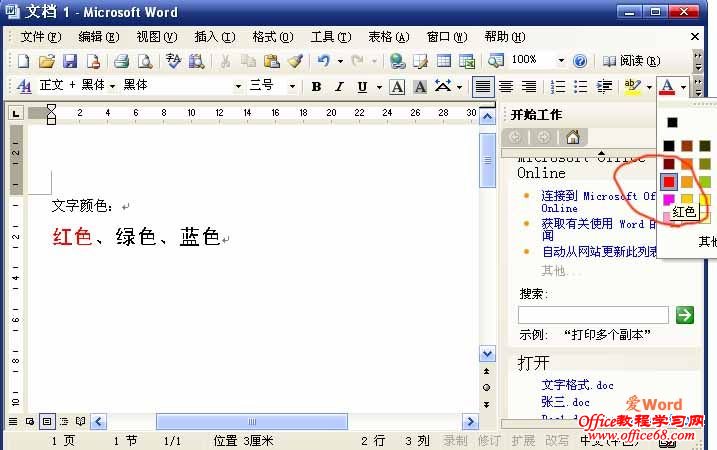Toggle the character shading A button
The height and width of the screenshot is (450, 717).
tap(420, 86)
